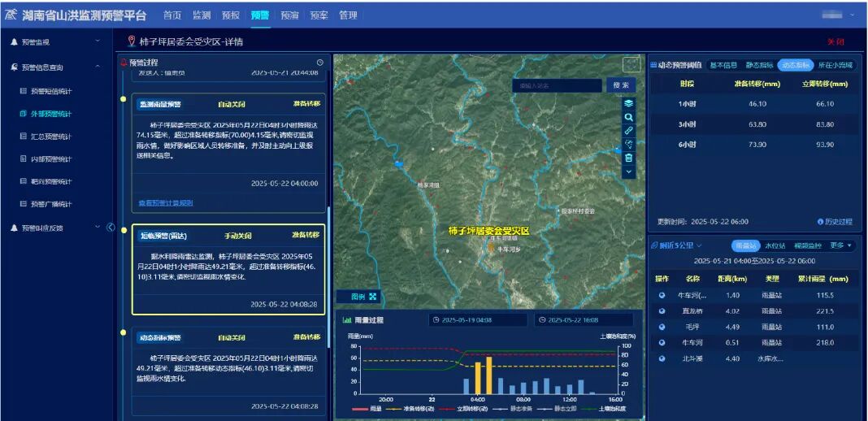
Task: Open the map layers tool
Action: [x=628, y=103]
